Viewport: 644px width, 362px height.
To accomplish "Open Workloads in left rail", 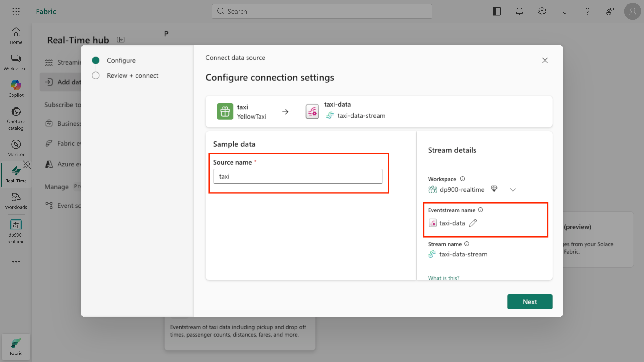I will (x=16, y=201).
